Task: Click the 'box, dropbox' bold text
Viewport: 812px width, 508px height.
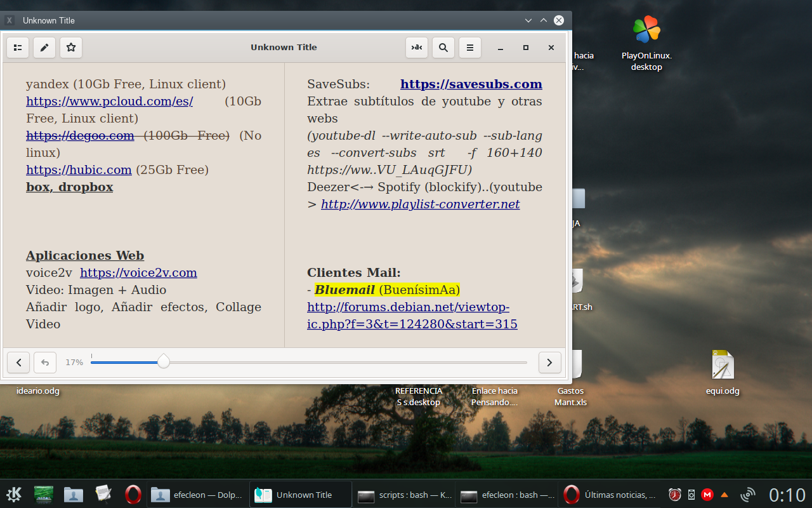Action: (x=70, y=187)
